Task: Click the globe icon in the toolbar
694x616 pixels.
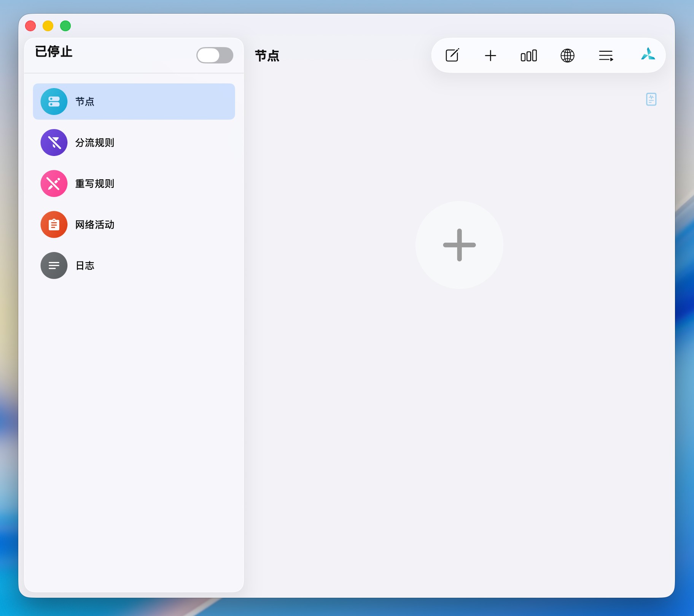Action: point(567,56)
